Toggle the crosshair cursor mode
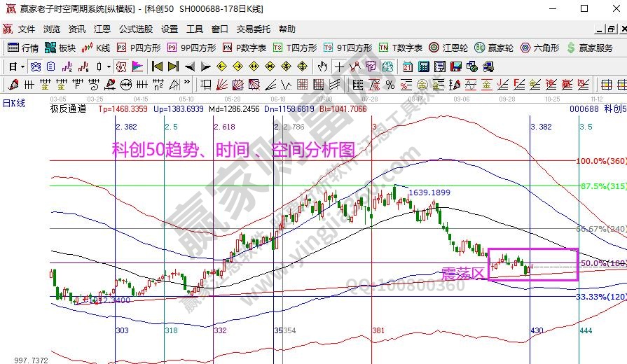627x364 pixels. pos(339,66)
